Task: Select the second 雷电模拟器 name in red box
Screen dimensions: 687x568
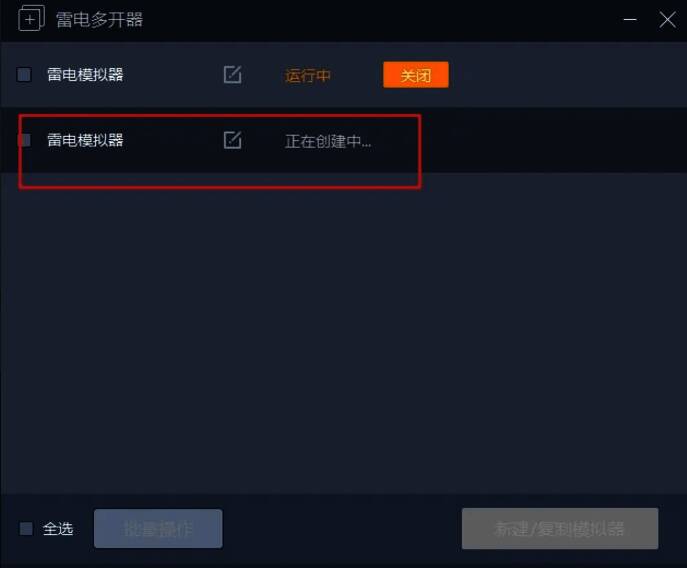Action: tap(85, 140)
